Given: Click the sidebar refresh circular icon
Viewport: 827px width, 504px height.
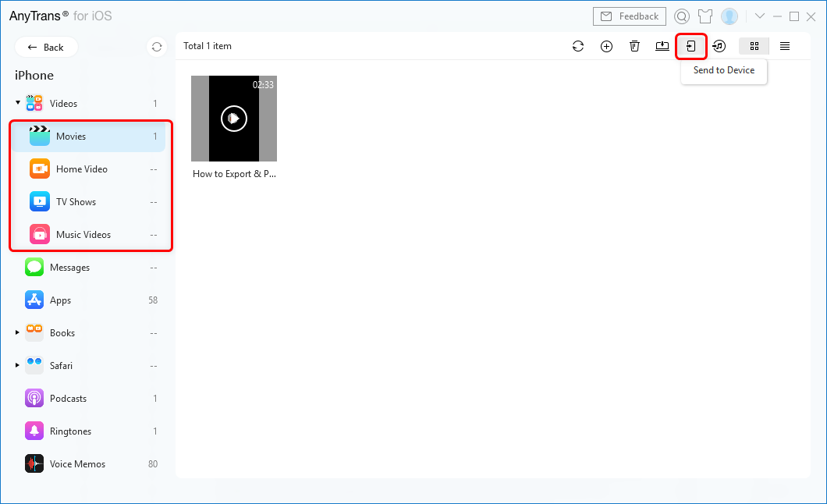Looking at the screenshot, I should tap(157, 47).
